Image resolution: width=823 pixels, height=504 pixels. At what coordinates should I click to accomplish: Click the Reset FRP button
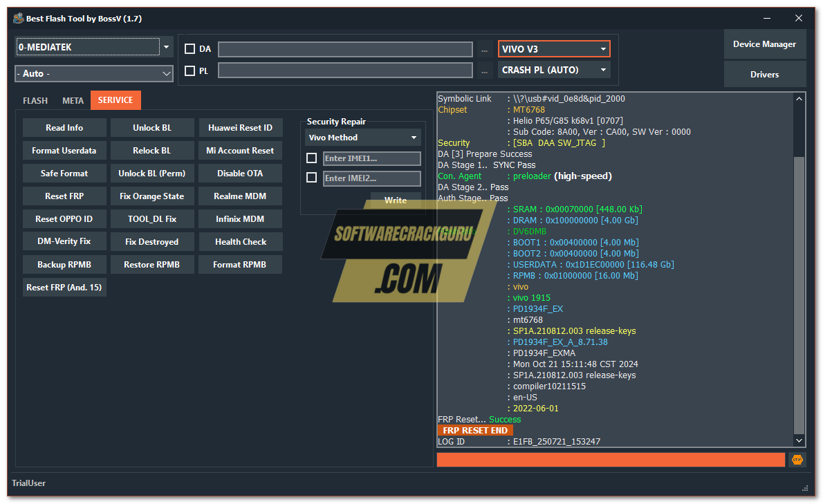pos(64,196)
